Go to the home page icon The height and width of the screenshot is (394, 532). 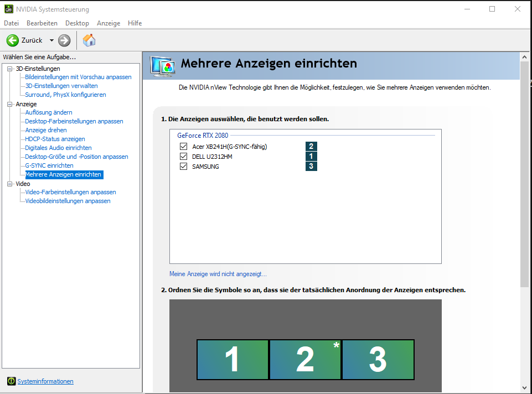tap(89, 40)
